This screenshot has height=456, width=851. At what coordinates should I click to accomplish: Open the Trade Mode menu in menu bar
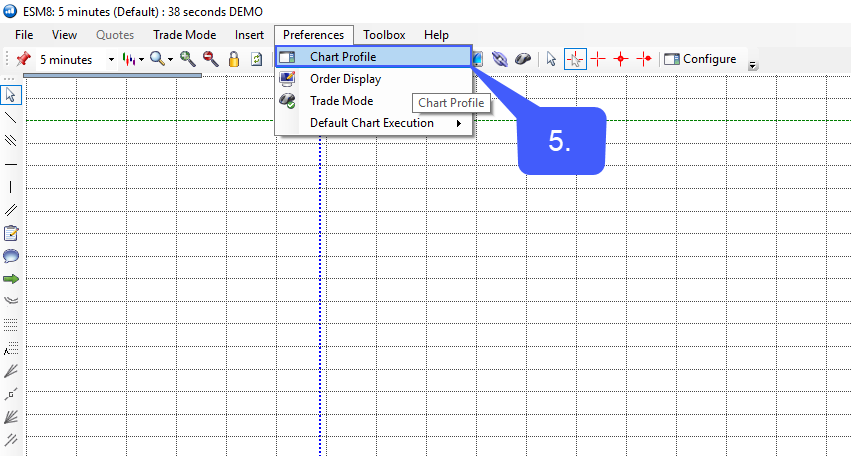(185, 35)
